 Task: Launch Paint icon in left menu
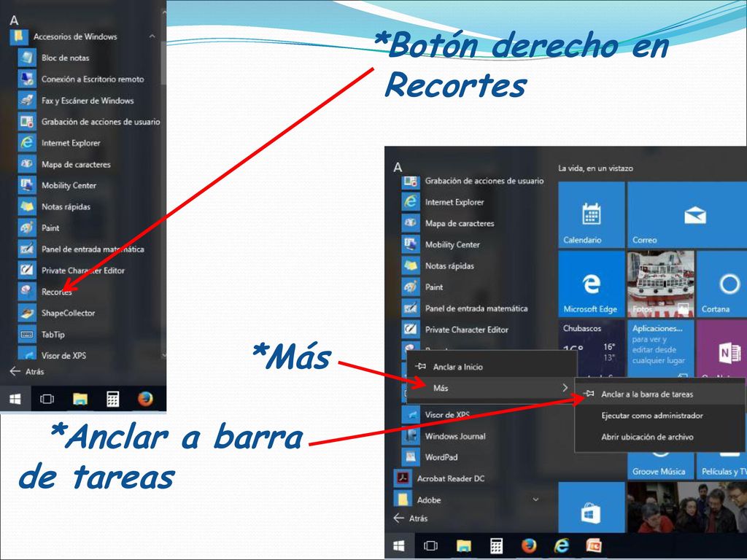click(27, 227)
